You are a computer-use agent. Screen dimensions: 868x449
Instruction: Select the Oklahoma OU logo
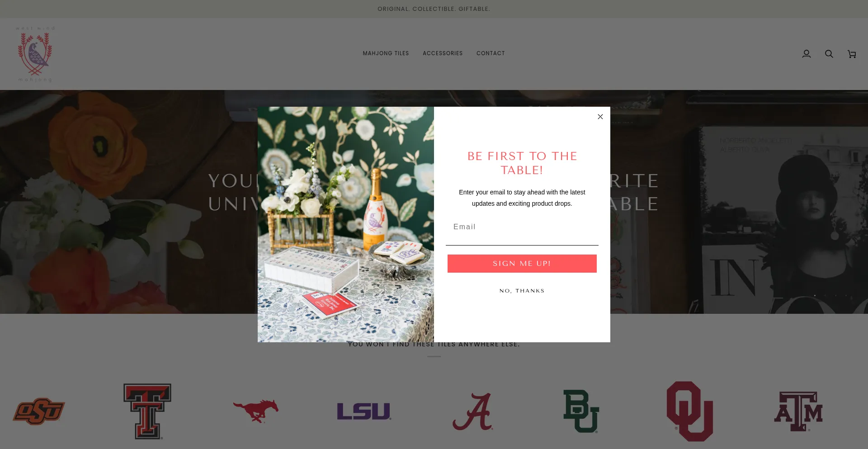[x=689, y=411]
